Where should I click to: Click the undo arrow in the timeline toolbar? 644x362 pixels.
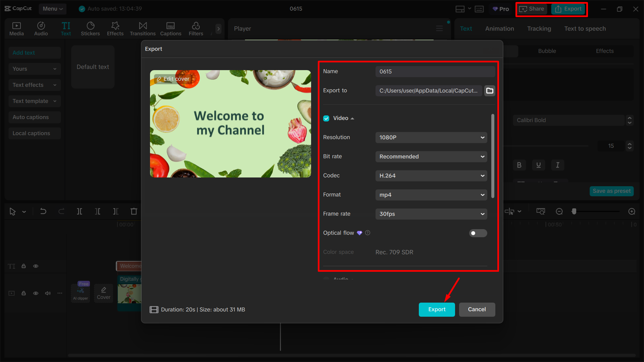point(43,211)
